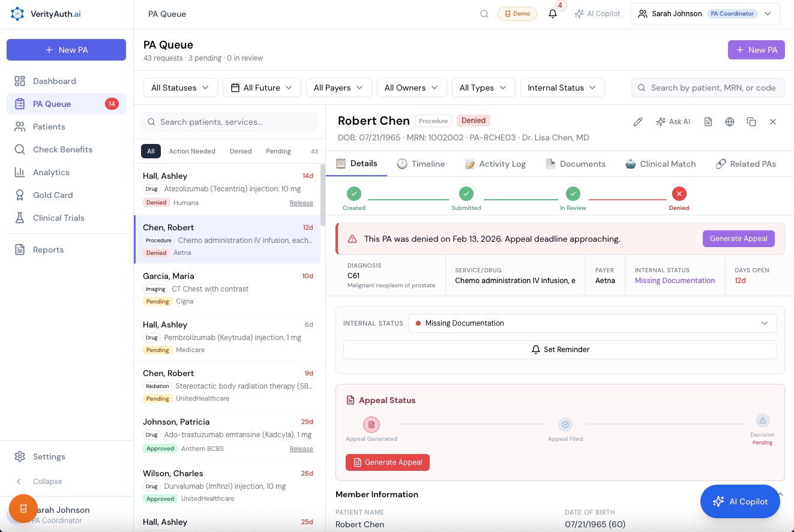Select the Denied filter chip
The height and width of the screenshot is (532, 794).
[241, 151]
